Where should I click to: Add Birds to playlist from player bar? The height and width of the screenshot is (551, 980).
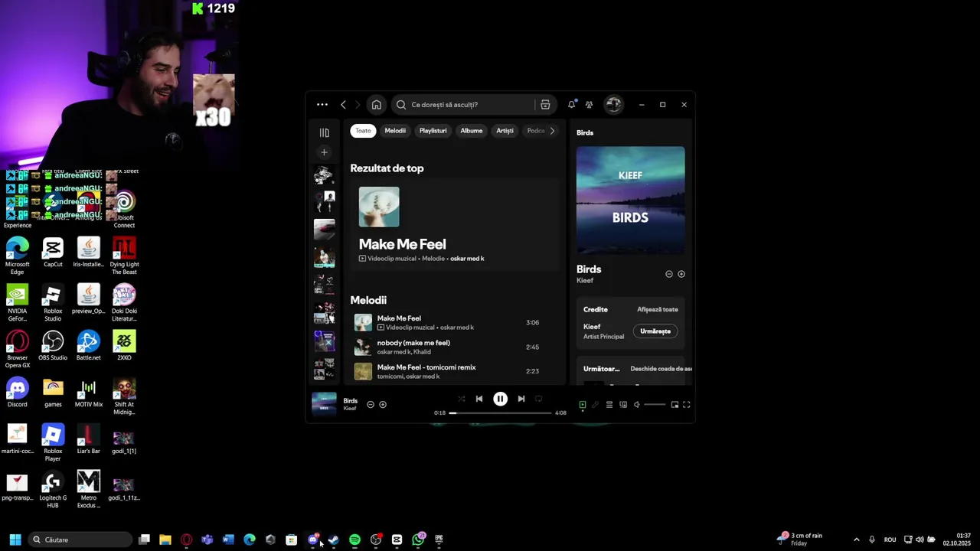[383, 405]
